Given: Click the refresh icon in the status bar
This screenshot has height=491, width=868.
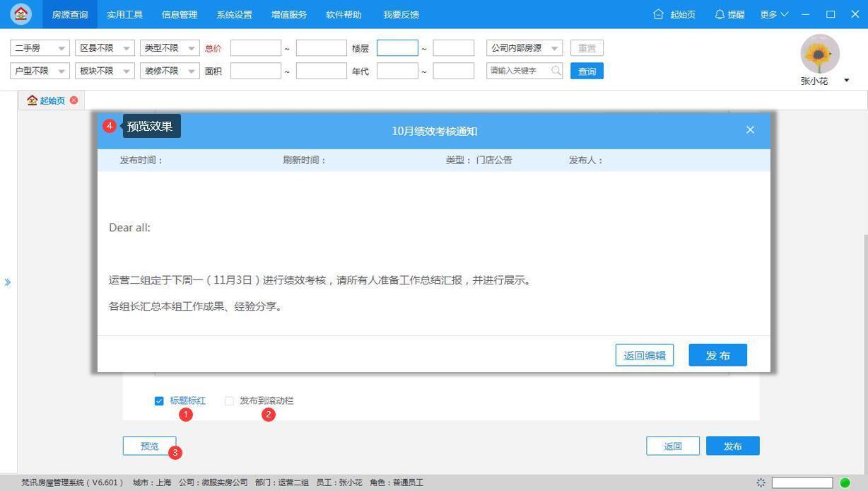Looking at the screenshot, I should pos(760,482).
